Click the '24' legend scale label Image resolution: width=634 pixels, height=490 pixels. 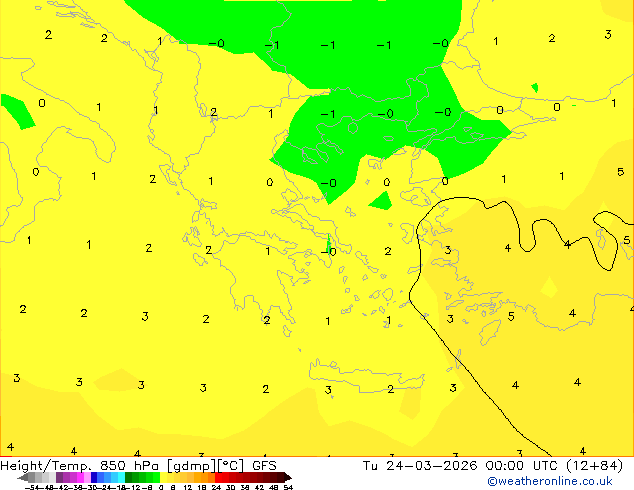point(216,487)
